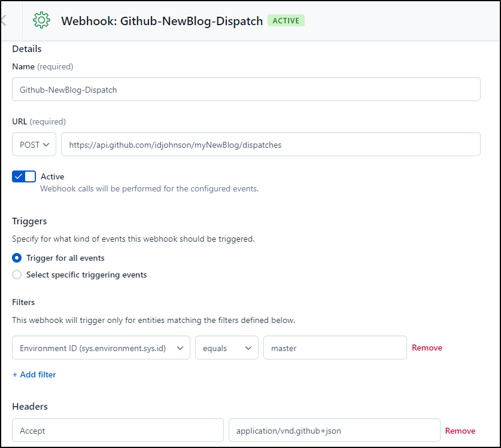Go back using the left chevron arrow
The image size is (501, 448).
(4, 20)
